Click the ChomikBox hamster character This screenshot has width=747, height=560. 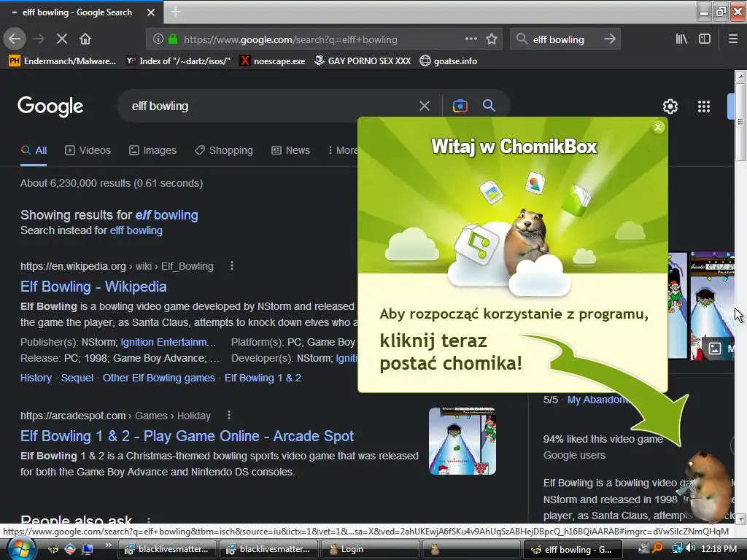point(708,486)
